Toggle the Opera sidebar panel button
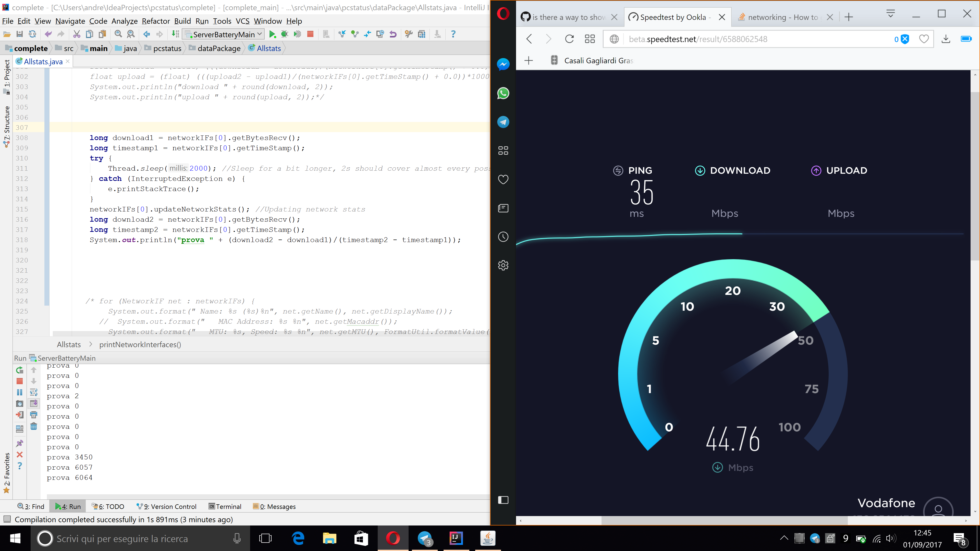 point(503,500)
